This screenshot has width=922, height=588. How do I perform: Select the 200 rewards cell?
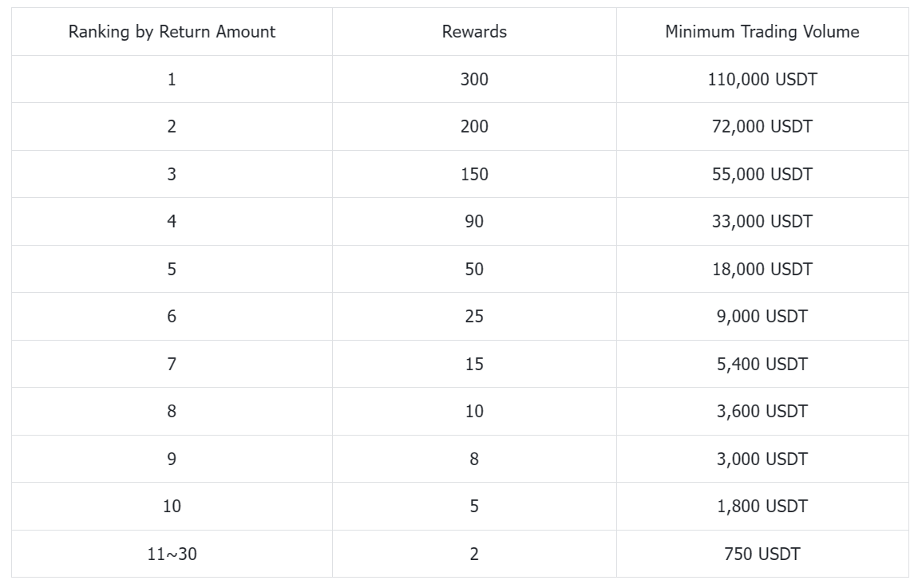(x=474, y=126)
